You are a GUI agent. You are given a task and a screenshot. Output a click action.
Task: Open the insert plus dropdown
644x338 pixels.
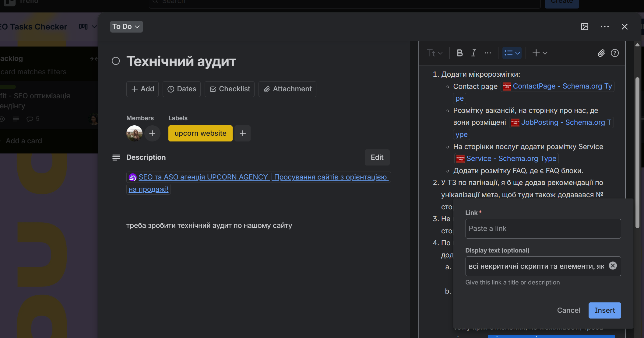[540, 53]
